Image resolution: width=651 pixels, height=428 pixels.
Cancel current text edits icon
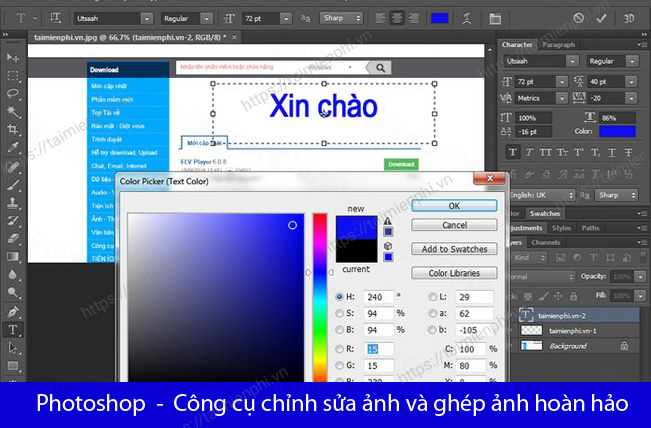(x=578, y=18)
